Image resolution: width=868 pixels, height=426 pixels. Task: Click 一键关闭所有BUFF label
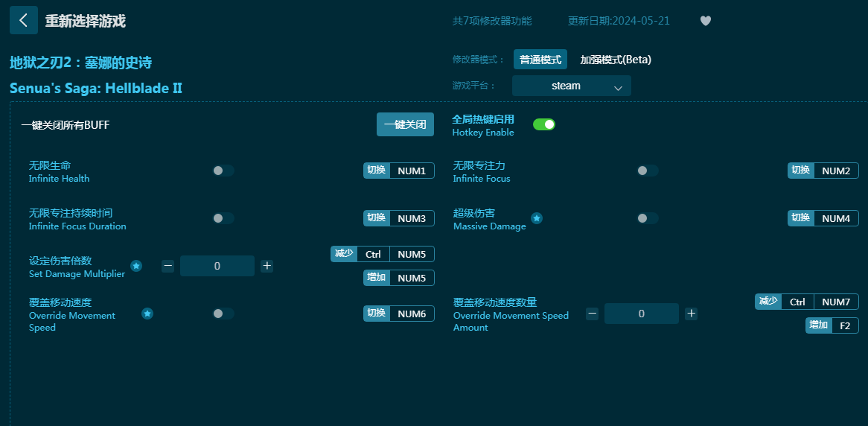66,125
